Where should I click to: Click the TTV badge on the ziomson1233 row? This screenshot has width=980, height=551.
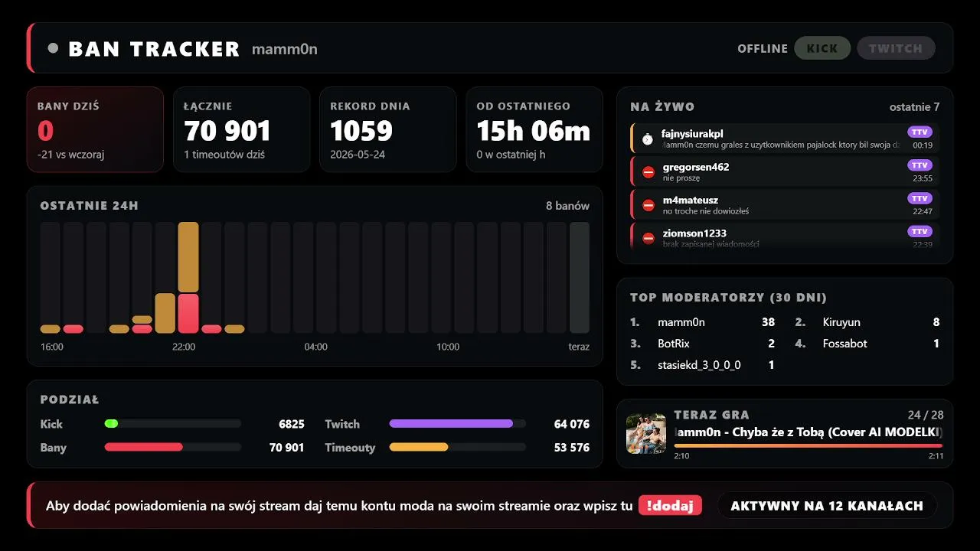coord(920,231)
